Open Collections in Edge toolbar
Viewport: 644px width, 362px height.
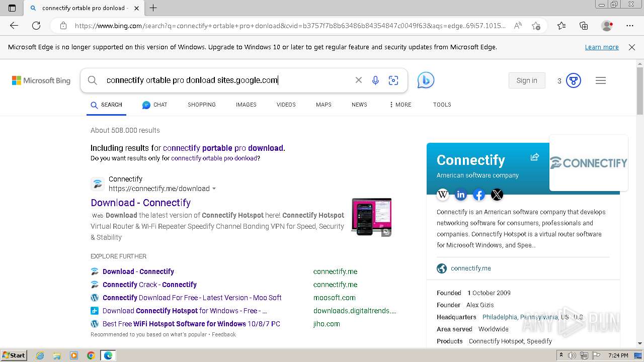[584, 26]
